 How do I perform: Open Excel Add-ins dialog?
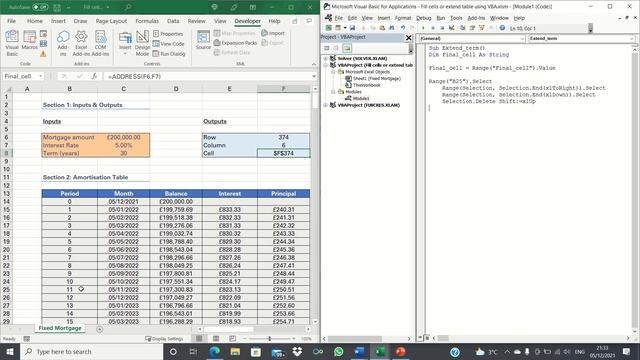click(x=81, y=43)
